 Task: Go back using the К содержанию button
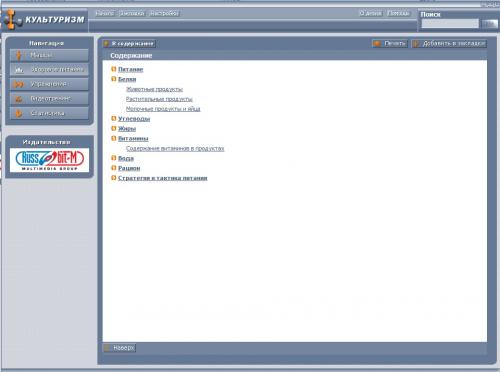(x=129, y=44)
